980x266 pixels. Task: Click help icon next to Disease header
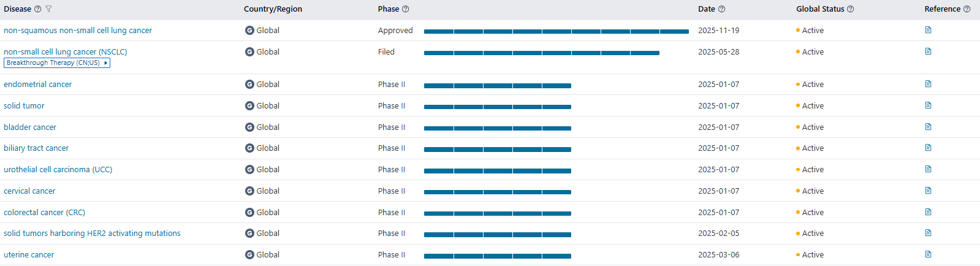click(x=38, y=9)
